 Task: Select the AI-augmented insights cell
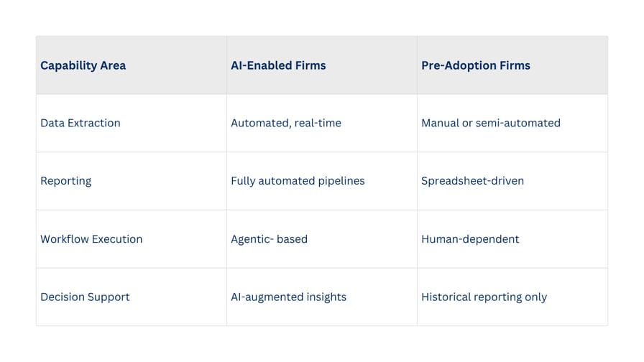coord(322,297)
